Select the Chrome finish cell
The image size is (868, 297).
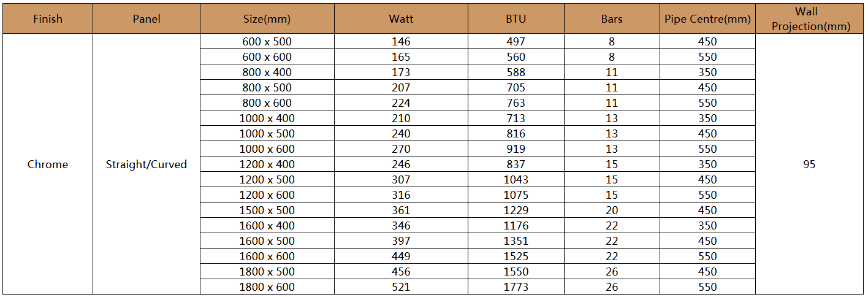tap(48, 164)
